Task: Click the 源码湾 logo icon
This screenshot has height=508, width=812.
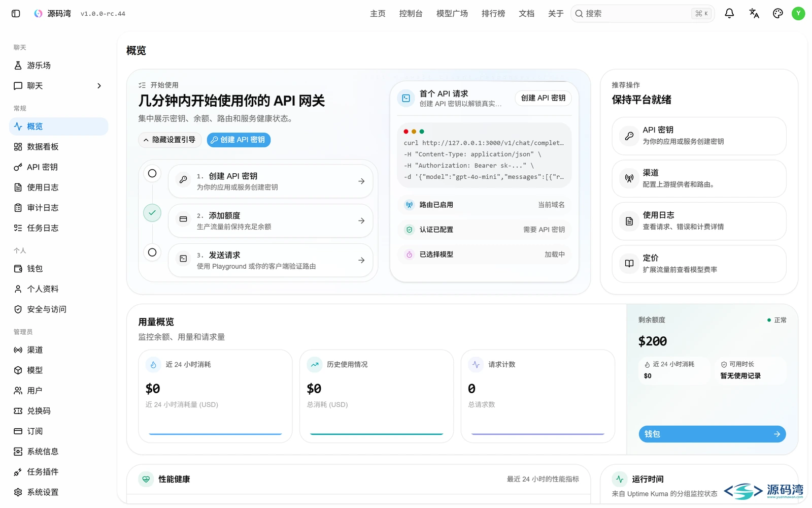Action: (38, 14)
